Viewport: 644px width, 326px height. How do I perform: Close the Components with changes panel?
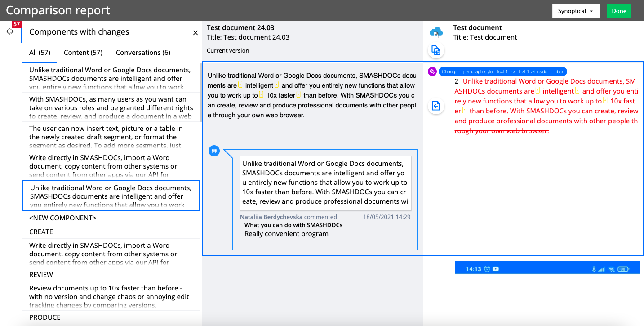[x=195, y=33]
